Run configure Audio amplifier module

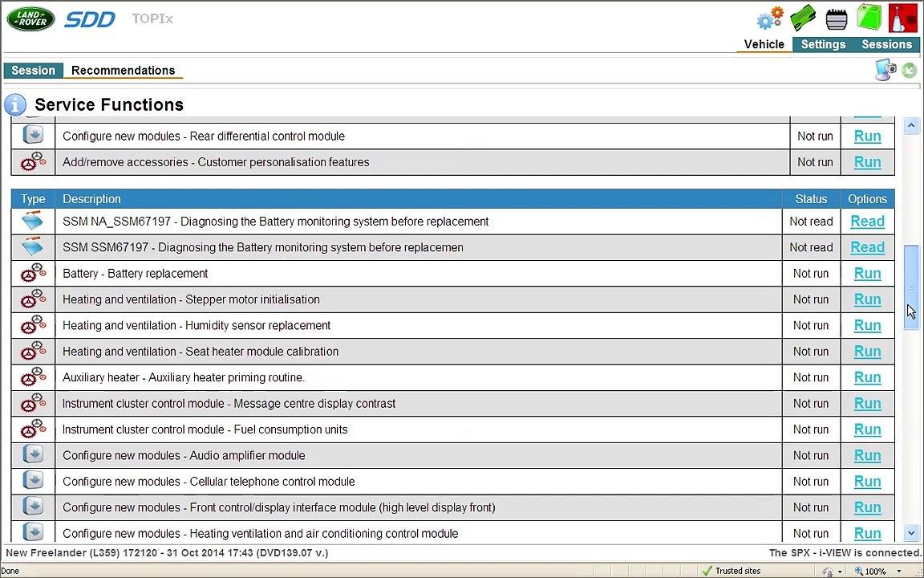click(x=867, y=455)
